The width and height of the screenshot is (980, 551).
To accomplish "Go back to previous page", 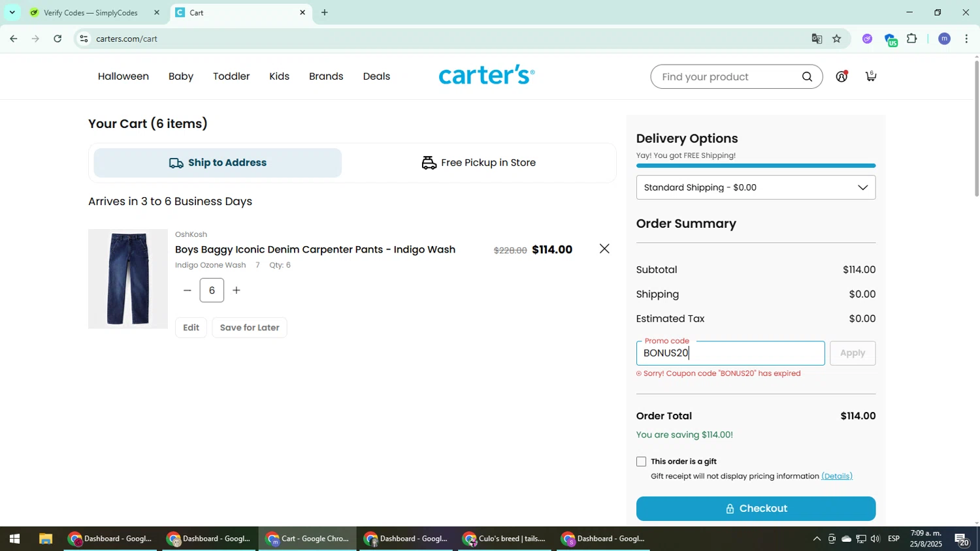I will click(14, 39).
